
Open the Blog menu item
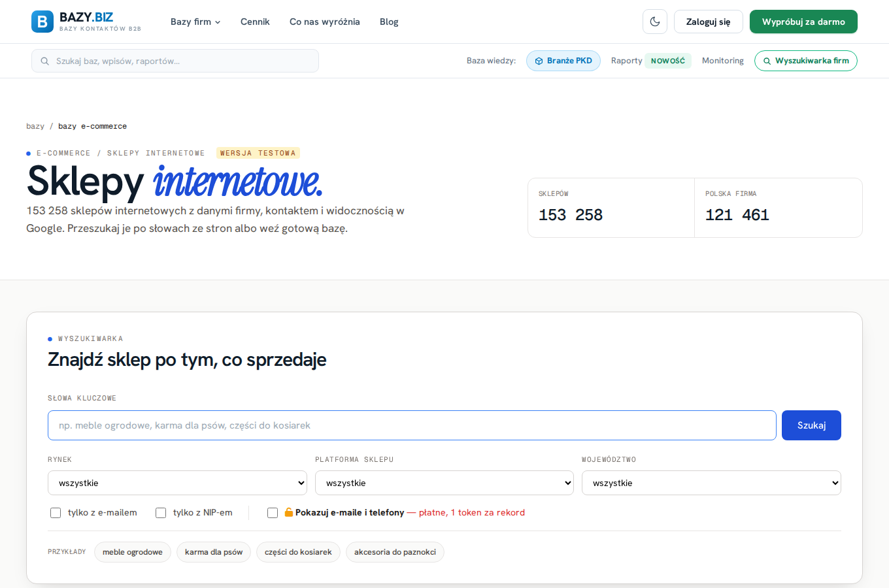(389, 22)
